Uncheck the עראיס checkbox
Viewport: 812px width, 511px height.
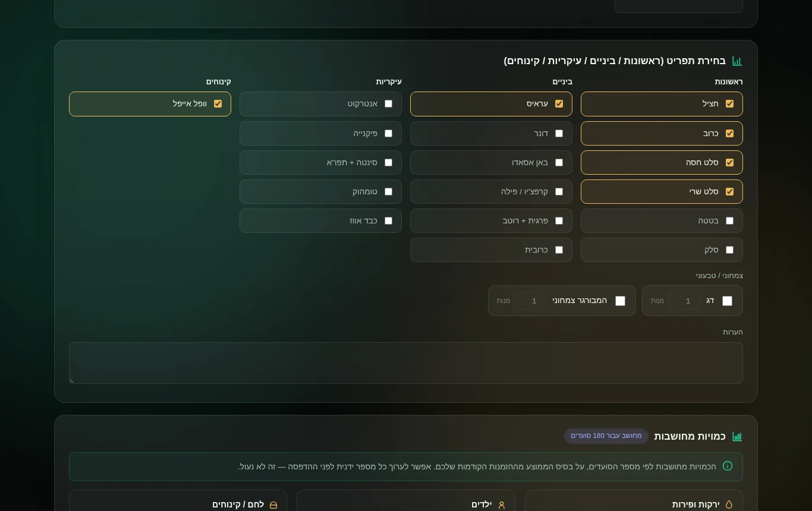[559, 104]
